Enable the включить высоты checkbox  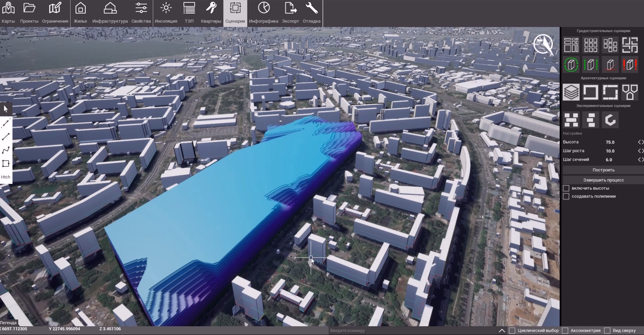(x=566, y=188)
